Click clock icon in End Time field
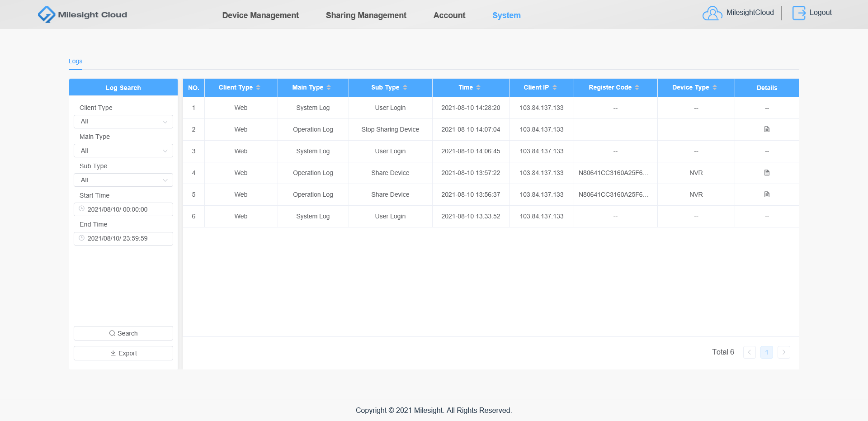Image resolution: width=868 pixels, height=421 pixels. [82, 238]
